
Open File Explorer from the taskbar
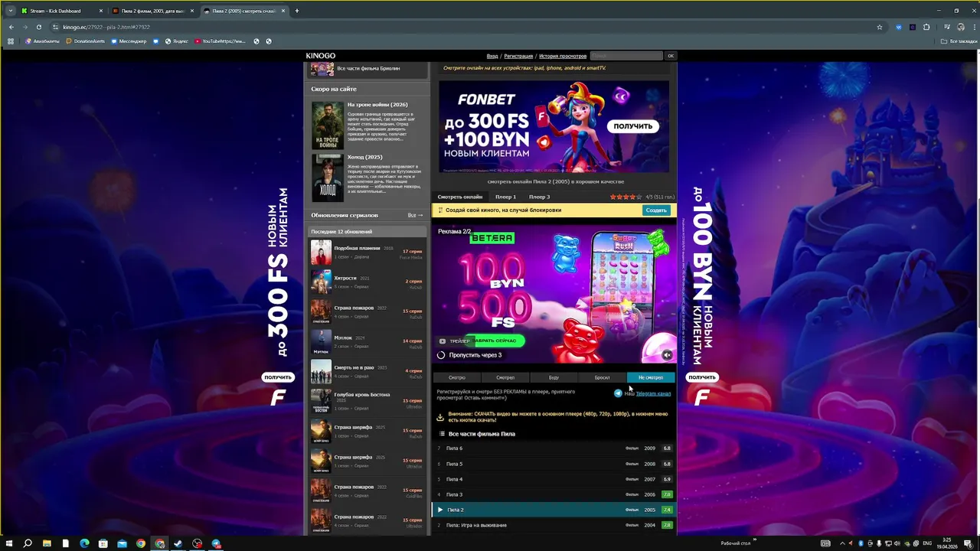47,543
